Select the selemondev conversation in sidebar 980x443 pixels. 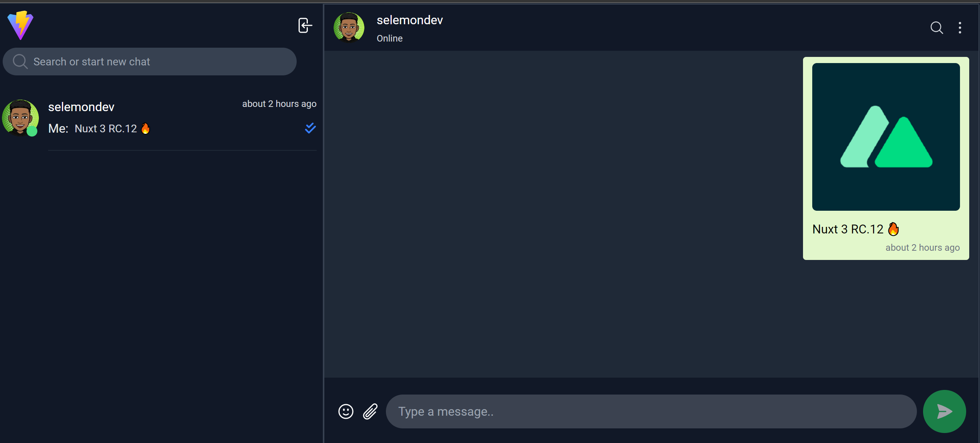click(162, 119)
